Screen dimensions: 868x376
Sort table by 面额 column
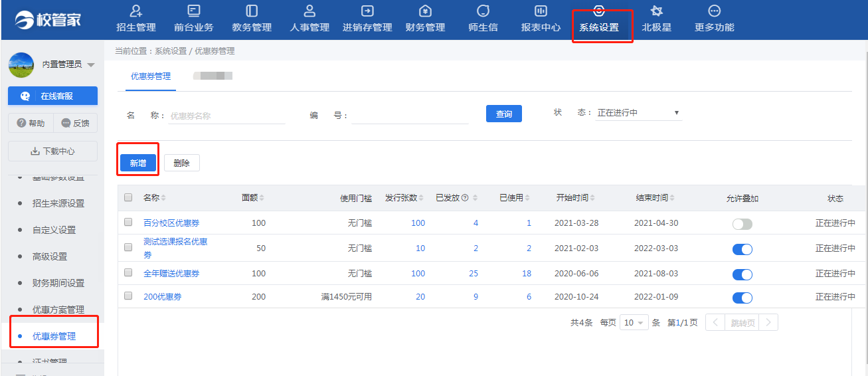pyautogui.click(x=262, y=198)
